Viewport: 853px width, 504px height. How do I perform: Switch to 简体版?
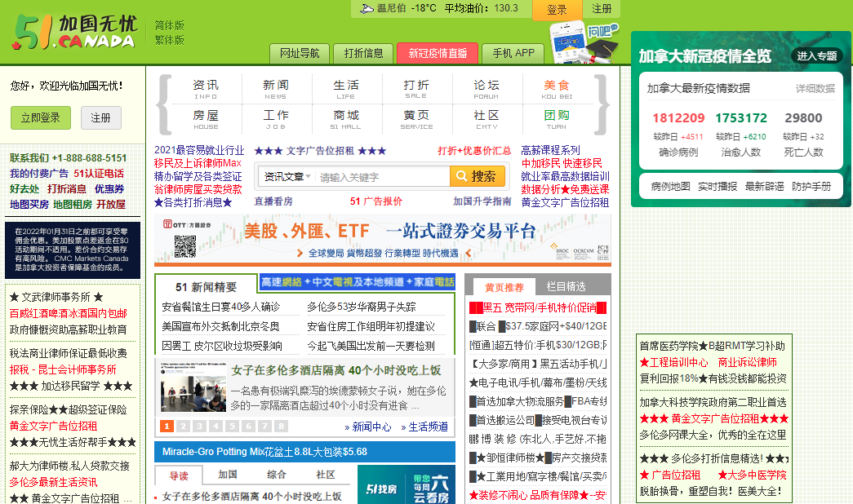(x=169, y=25)
